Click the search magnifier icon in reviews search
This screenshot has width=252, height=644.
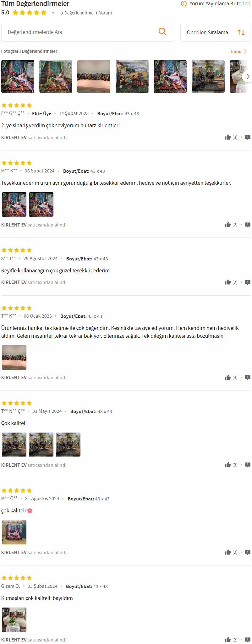162,31
